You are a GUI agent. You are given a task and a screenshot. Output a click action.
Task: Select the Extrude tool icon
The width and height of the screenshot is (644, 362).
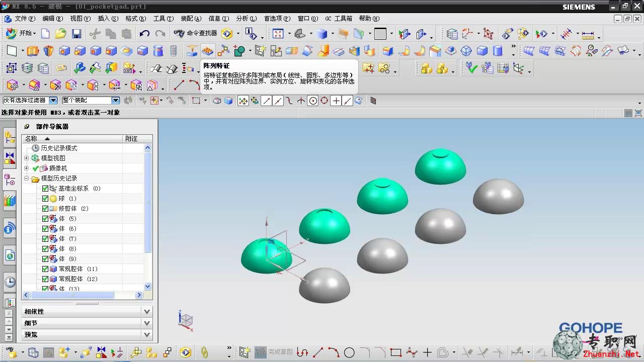click(x=33, y=51)
